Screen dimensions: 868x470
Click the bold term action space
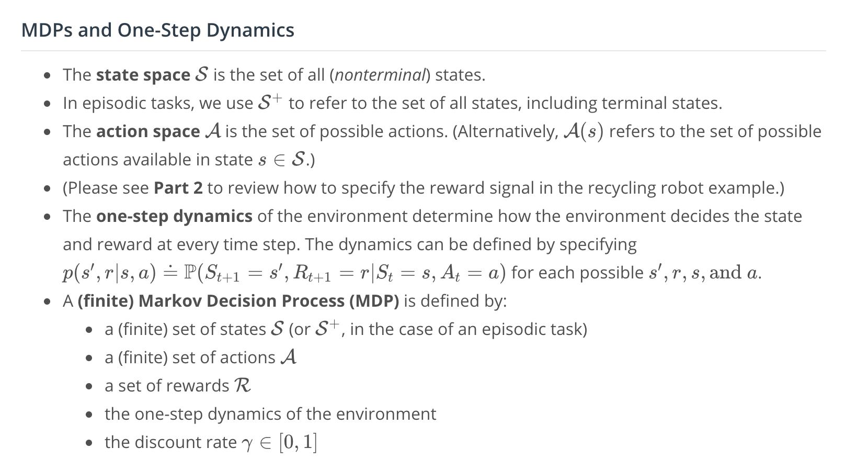tap(148, 131)
